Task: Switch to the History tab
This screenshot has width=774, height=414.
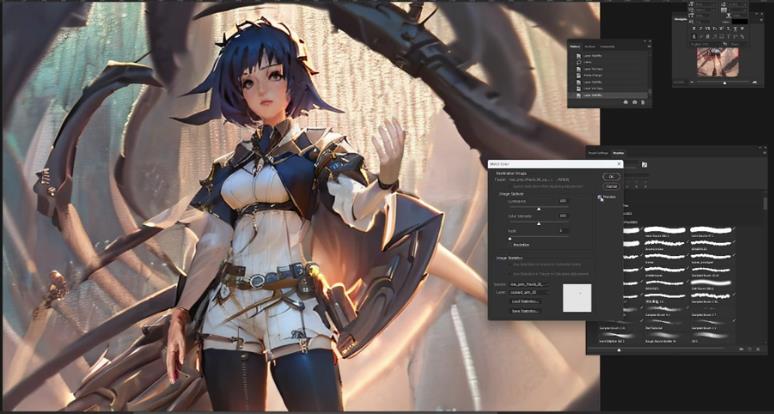Action: (x=575, y=46)
